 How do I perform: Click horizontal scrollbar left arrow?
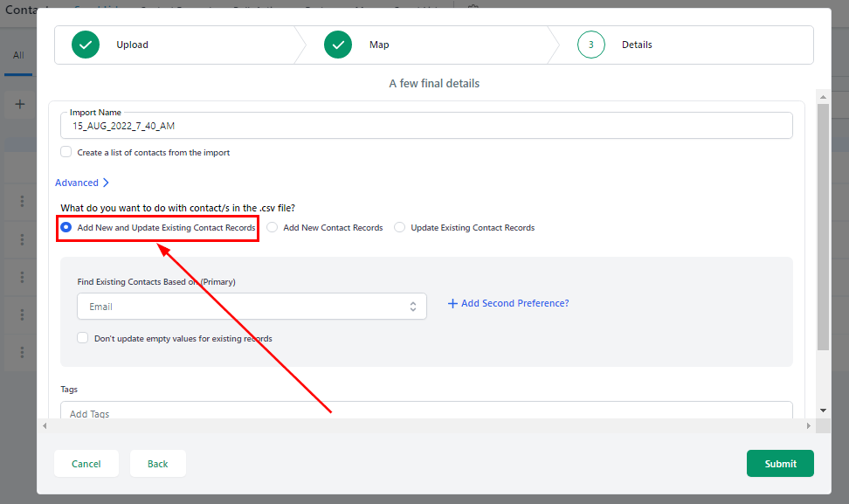click(45, 426)
